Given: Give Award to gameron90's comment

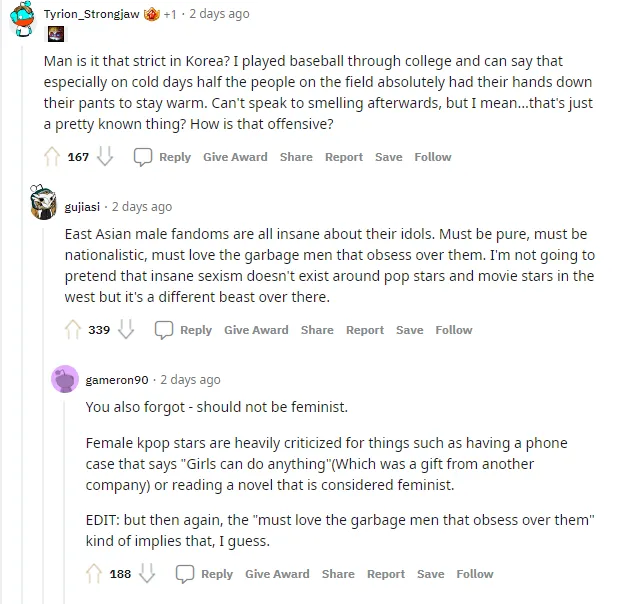Looking at the screenshot, I should tap(277, 574).
